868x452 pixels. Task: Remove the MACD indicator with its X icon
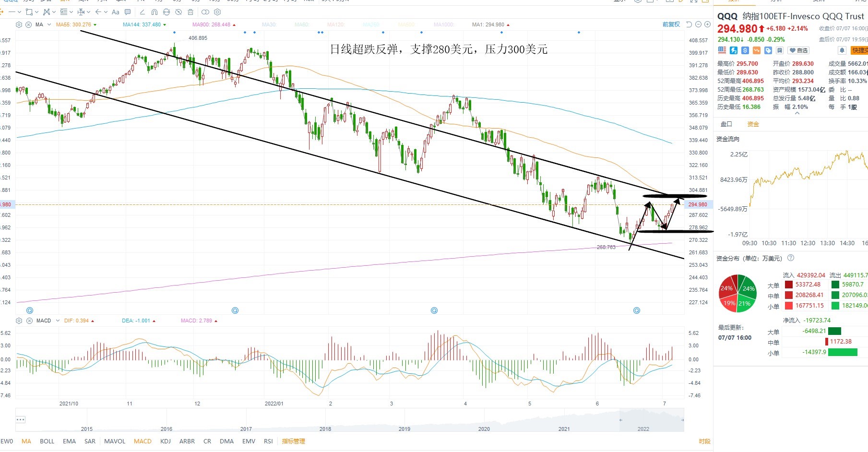pyautogui.click(x=29, y=321)
